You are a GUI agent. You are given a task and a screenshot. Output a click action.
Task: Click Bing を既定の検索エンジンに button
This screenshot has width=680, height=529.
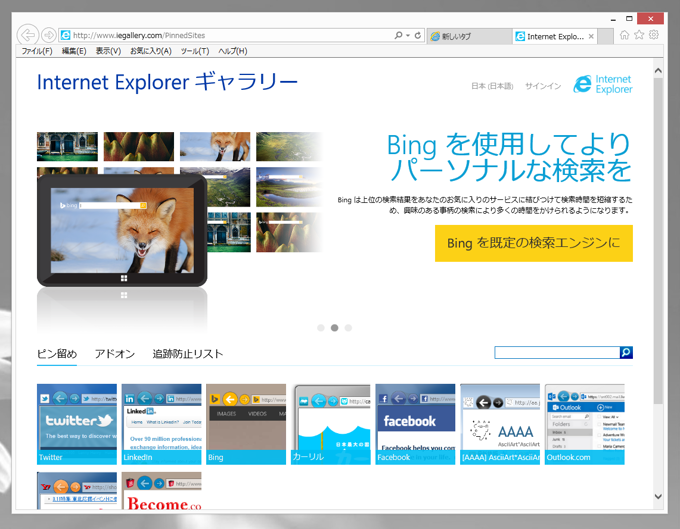534,243
